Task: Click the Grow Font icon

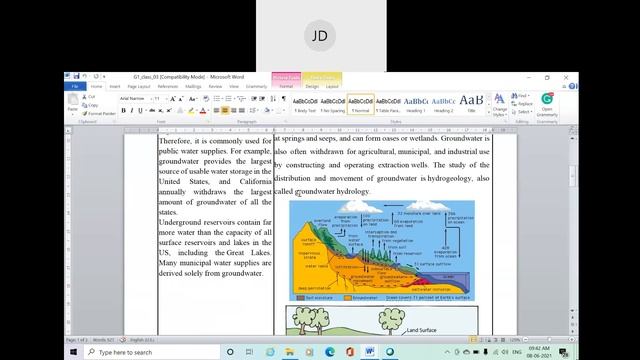Action: pyautogui.click(x=173, y=99)
